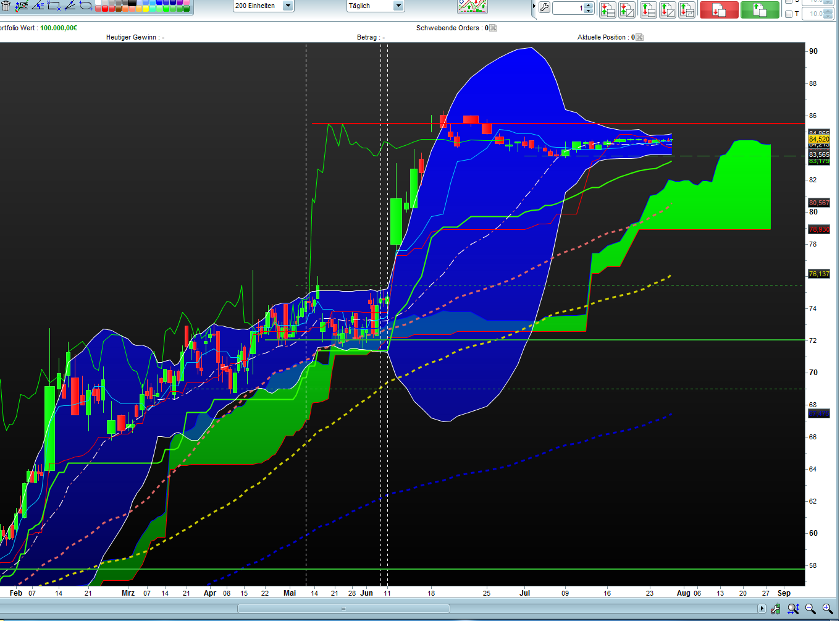840x621 pixels.
Task: Click the green buy order button
Action: coord(760,10)
